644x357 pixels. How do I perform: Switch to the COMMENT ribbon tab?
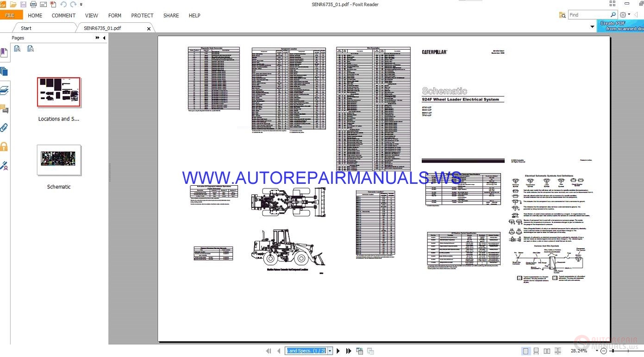click(63, 15)
